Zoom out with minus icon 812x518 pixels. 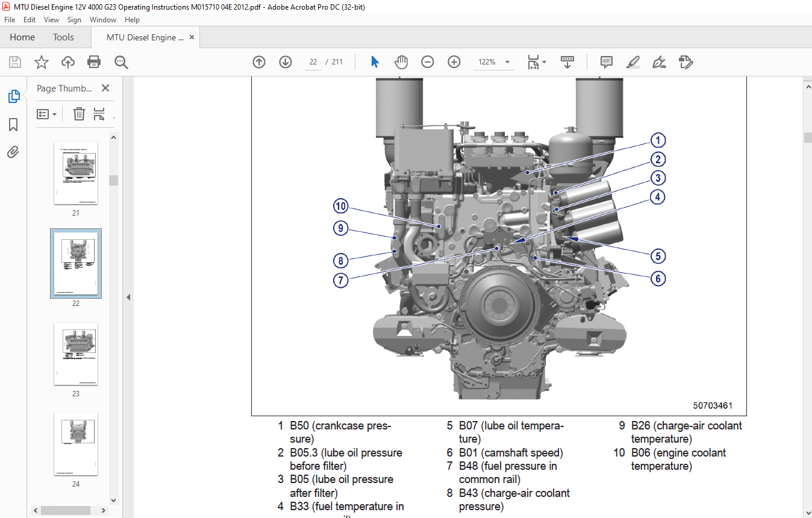pos(428,62)
